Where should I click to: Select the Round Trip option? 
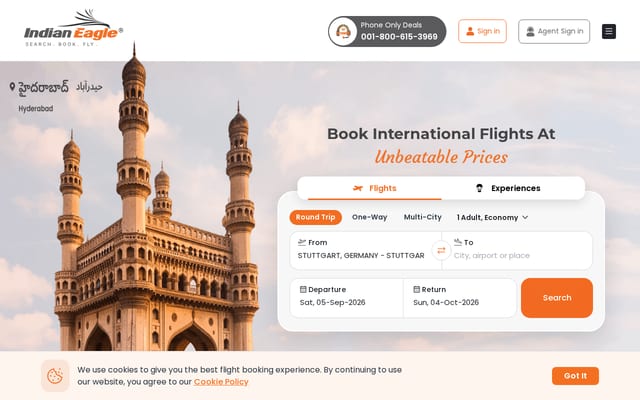316,217
